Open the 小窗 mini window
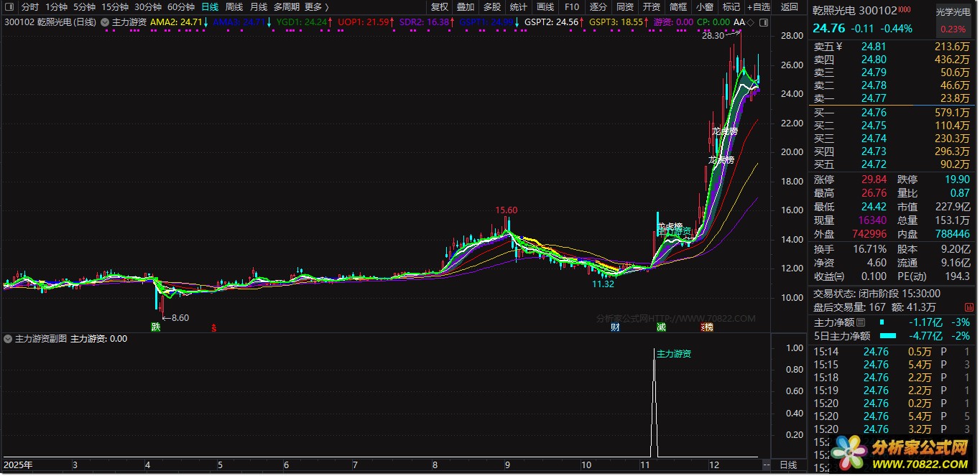Screen dimensions: 980x476 704,7
